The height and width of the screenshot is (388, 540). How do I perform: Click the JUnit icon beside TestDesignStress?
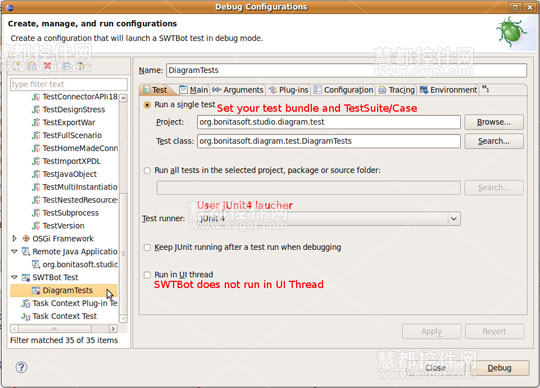pos(36,110)
